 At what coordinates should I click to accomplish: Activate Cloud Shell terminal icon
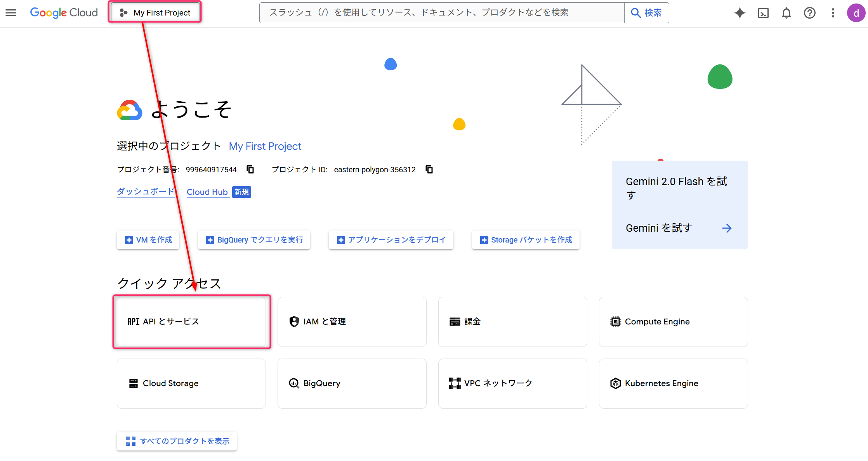tap(763, 13)
